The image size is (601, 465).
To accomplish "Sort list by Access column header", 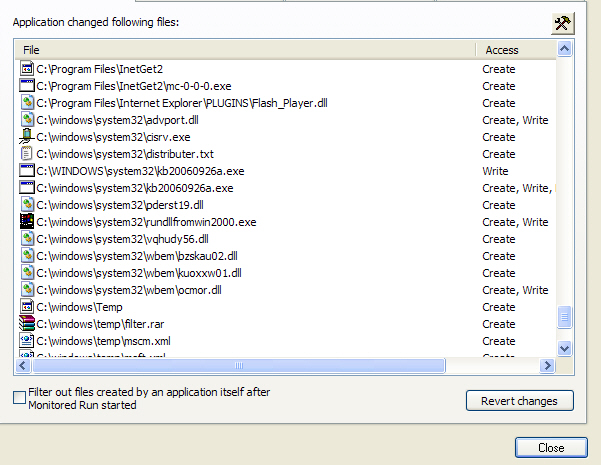I will pos(514,49).
